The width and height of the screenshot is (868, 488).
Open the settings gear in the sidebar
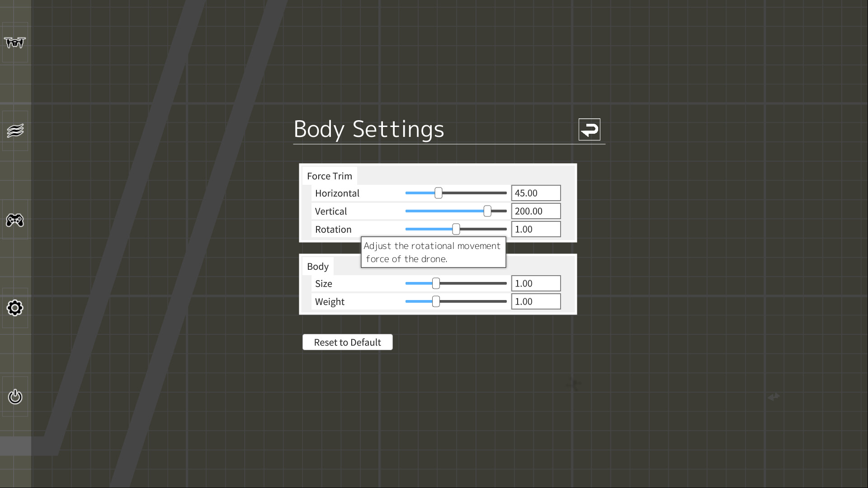[x=15, y=308]
